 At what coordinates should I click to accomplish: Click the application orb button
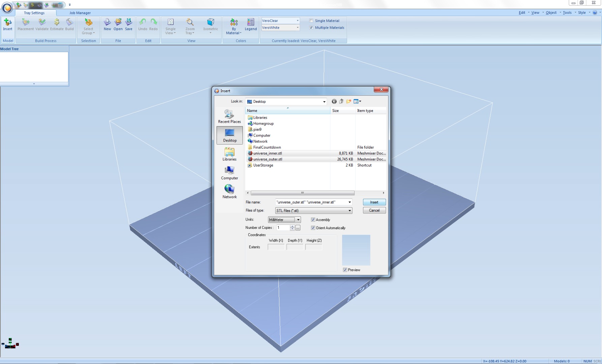[7, 7]
